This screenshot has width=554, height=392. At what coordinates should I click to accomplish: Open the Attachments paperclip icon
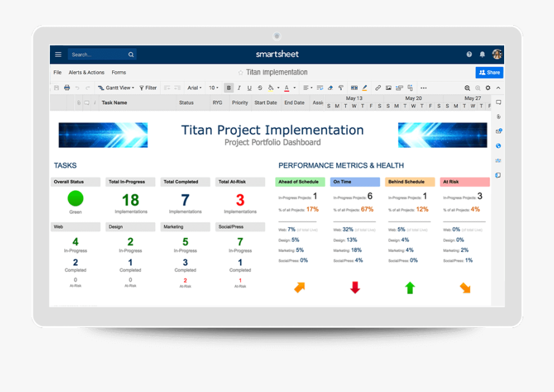(499, 116)
